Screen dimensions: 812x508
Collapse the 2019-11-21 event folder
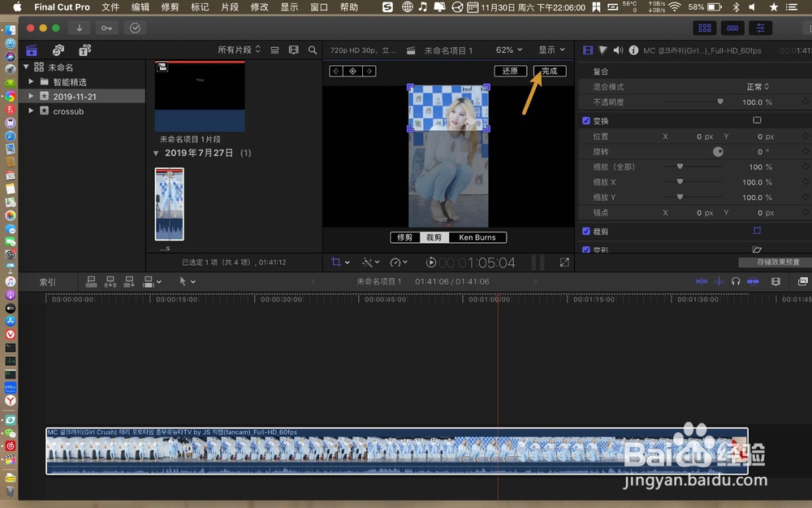31,96
